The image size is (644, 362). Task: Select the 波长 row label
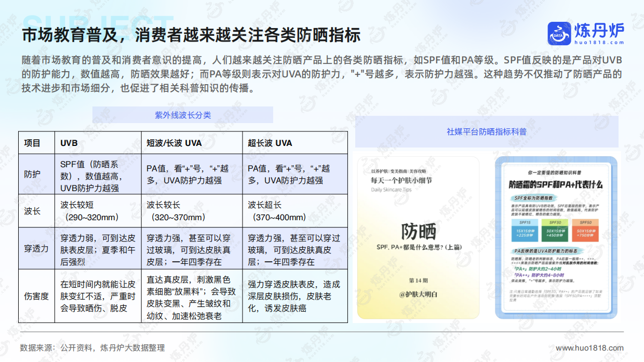[36, 211]
